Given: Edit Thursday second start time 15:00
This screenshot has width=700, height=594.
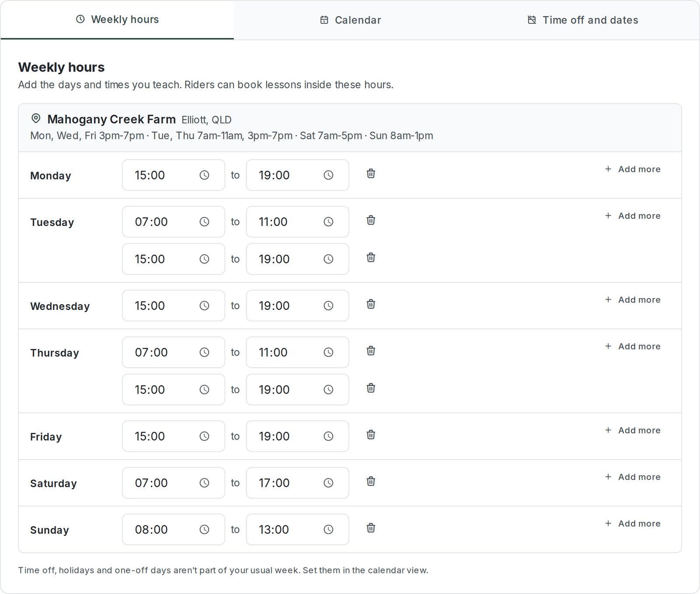Looking at the screenshot, I should 173,390.
